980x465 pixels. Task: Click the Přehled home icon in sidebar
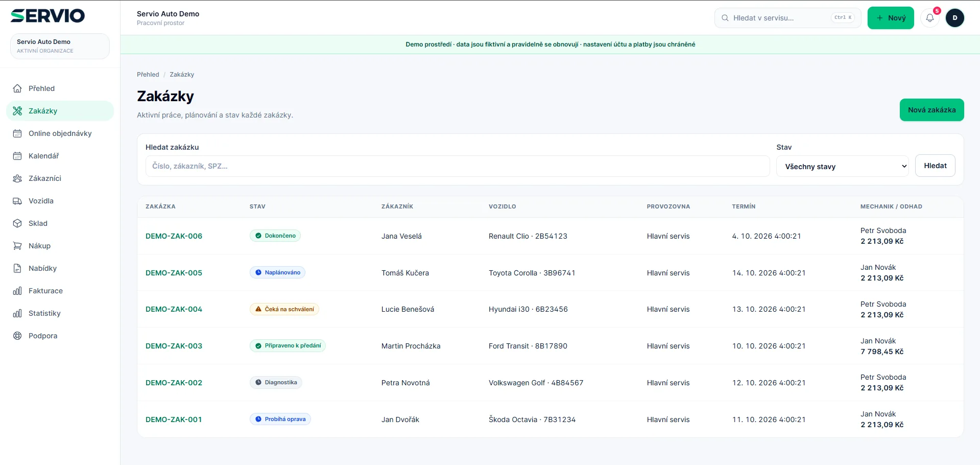[17, 88]
